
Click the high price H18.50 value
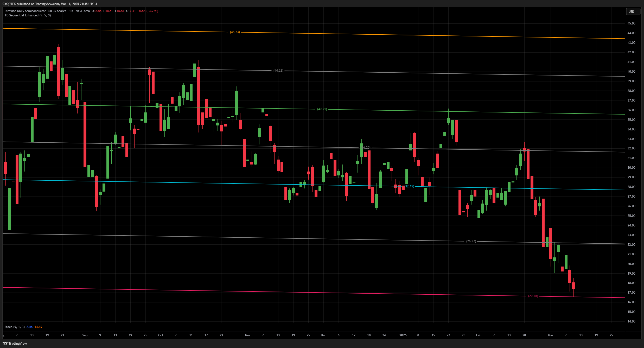108,11
